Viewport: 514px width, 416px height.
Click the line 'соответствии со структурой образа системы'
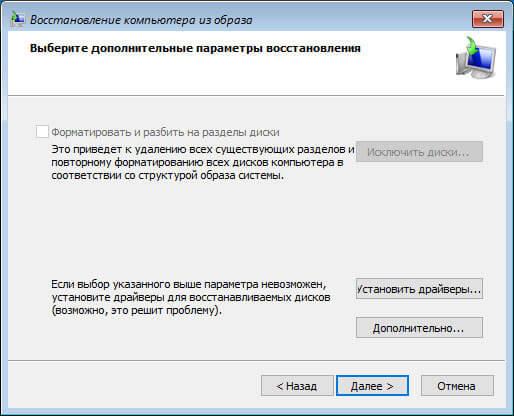[x=168, y=175]
